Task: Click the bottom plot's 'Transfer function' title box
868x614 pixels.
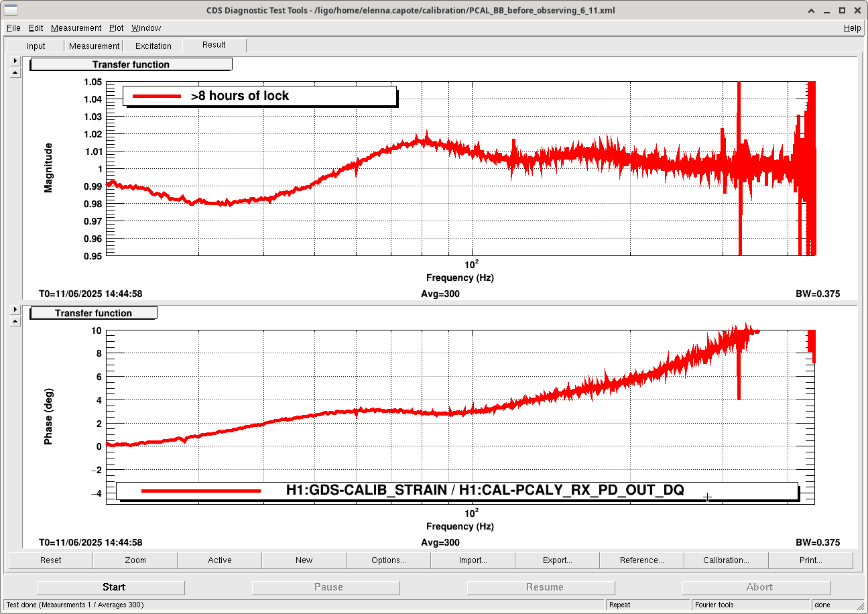Action: [94, 313]
